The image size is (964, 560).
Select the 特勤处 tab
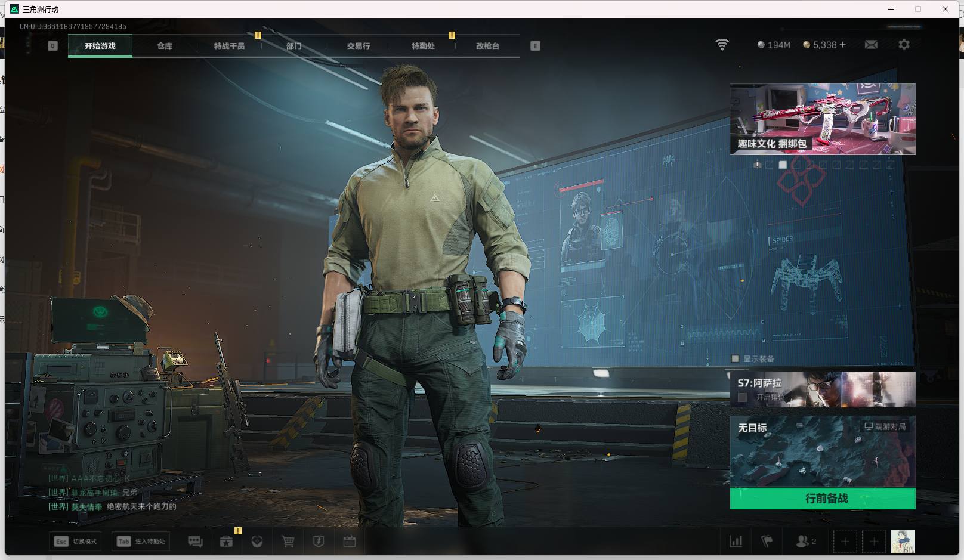[x=423, y=46]
